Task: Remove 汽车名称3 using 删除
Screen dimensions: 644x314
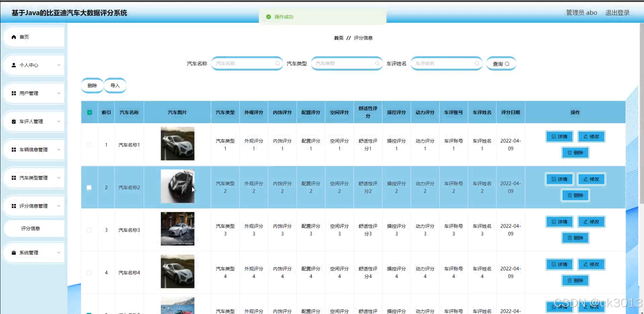Action: point(575,238)
